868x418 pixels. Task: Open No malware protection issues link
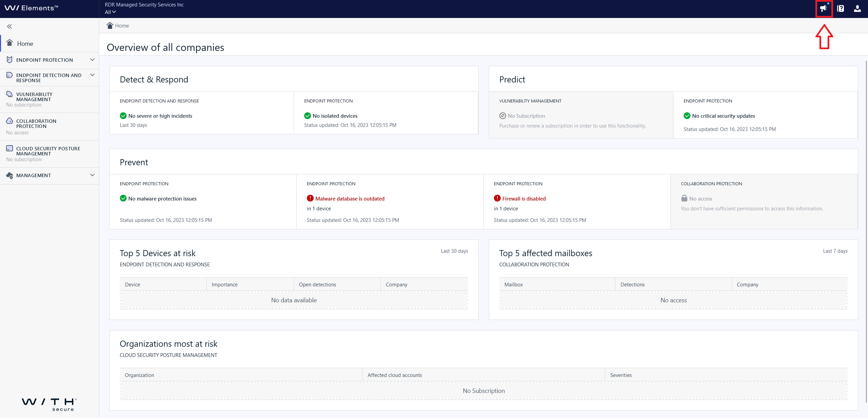162,199
